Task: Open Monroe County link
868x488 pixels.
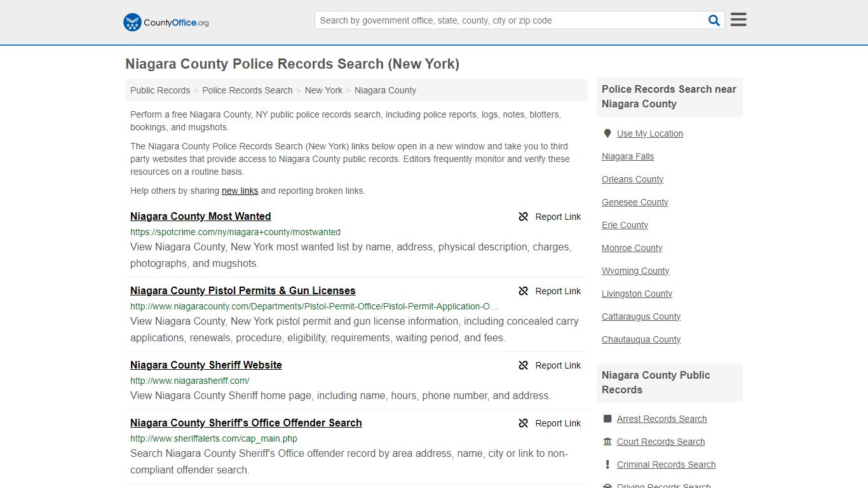Action: tap(632, 248)
